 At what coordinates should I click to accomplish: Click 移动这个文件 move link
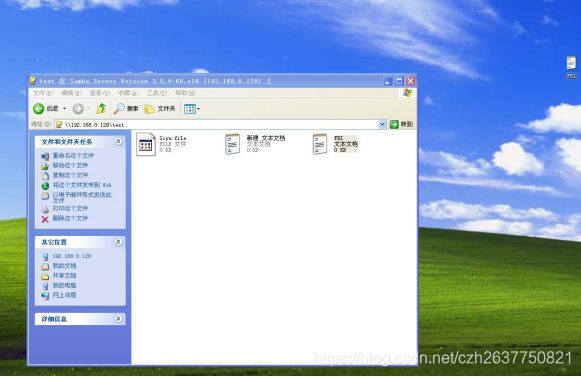(x=70, y=165)
